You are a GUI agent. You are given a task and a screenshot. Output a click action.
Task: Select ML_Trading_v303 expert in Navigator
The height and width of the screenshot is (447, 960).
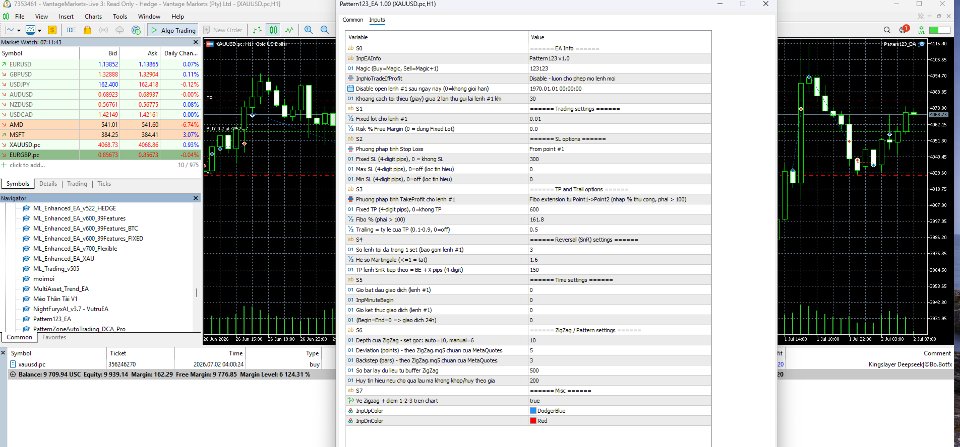click(56, 268)
